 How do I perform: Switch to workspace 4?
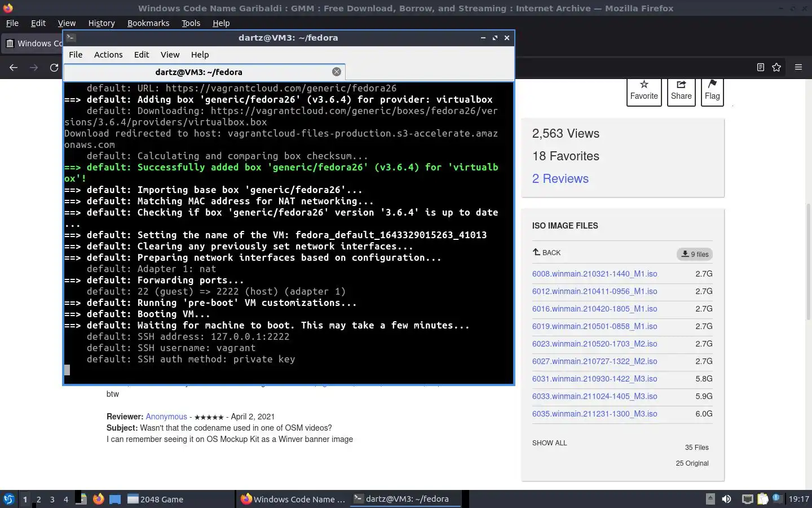pyautogui.click(x=65, y=499)
